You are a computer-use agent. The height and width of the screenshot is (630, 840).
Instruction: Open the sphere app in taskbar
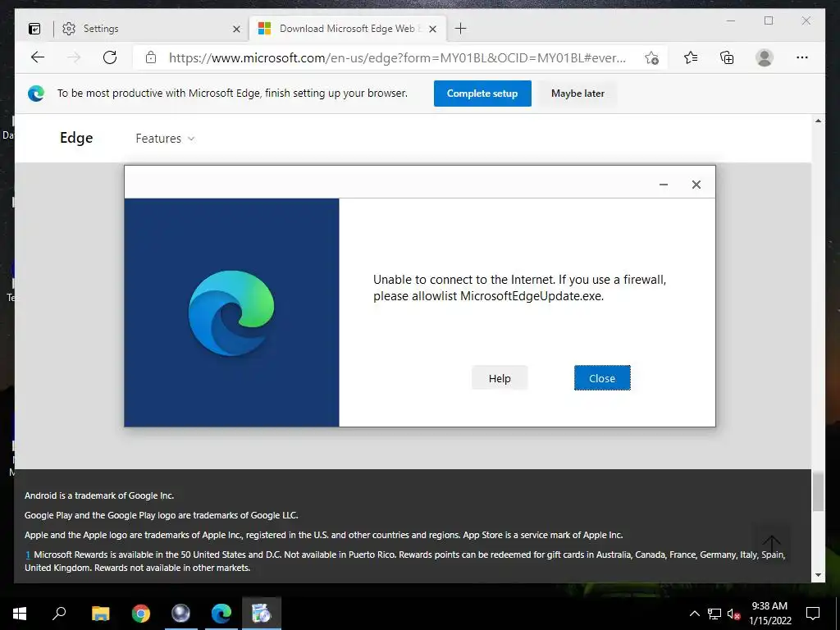click(180, 614)
